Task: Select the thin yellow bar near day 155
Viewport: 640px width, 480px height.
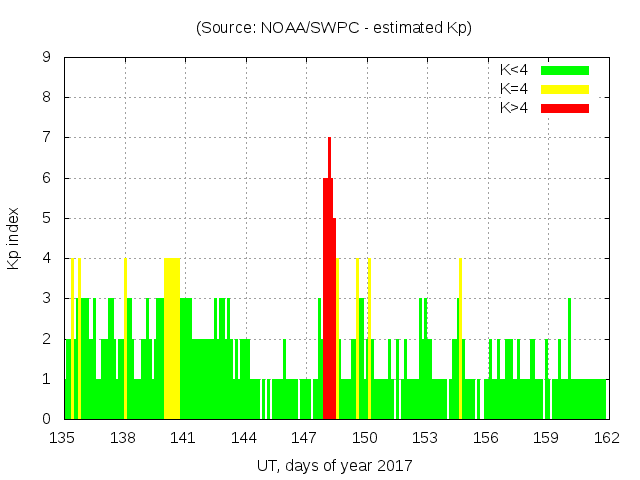Action: point(460,338)
